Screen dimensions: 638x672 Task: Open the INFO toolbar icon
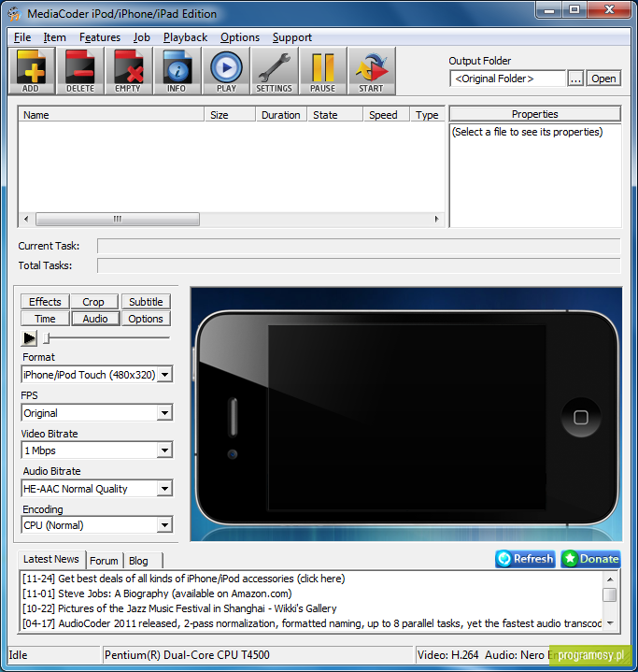177,71
